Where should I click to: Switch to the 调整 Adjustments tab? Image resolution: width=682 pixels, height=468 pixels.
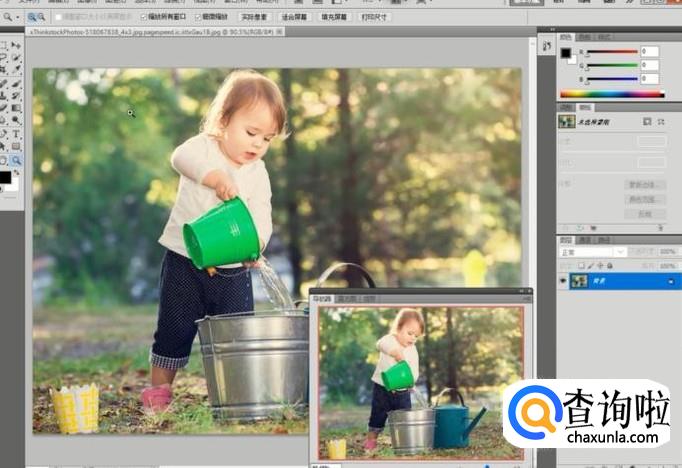point(566,107)
